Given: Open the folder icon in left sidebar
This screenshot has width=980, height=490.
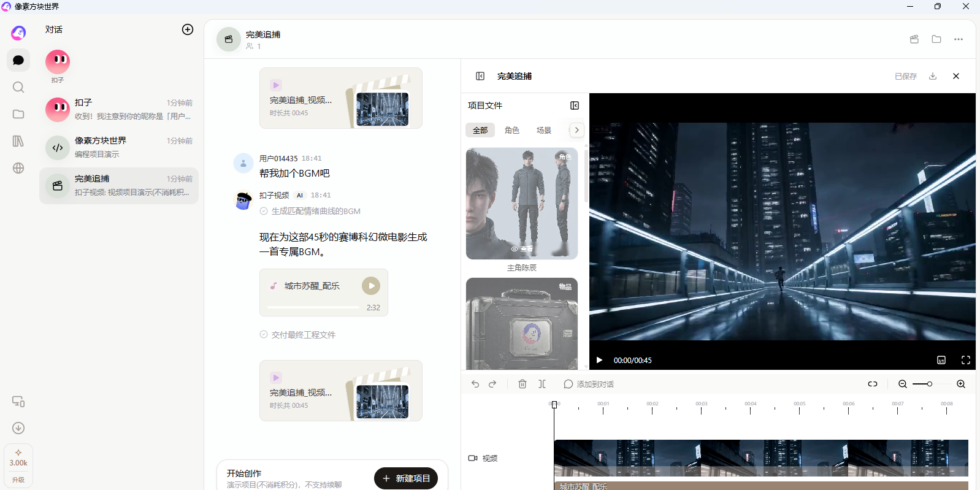Looking at the screenshot, I should (18, 114).
